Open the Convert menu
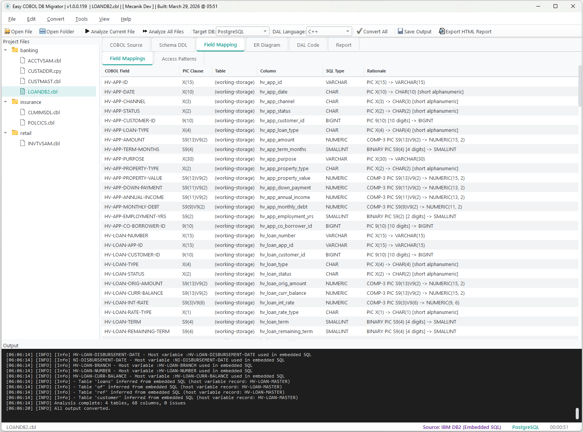 click(x=55, y=19)
